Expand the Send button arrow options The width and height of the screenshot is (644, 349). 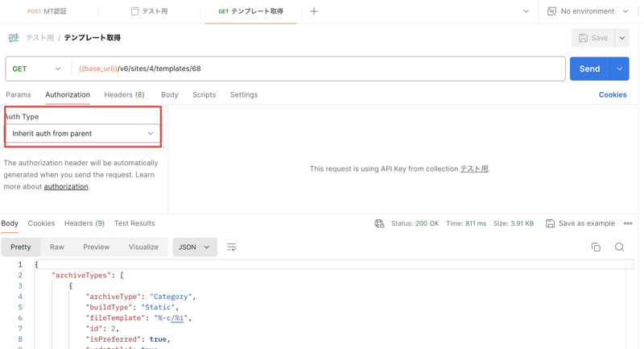pos(620,69)
